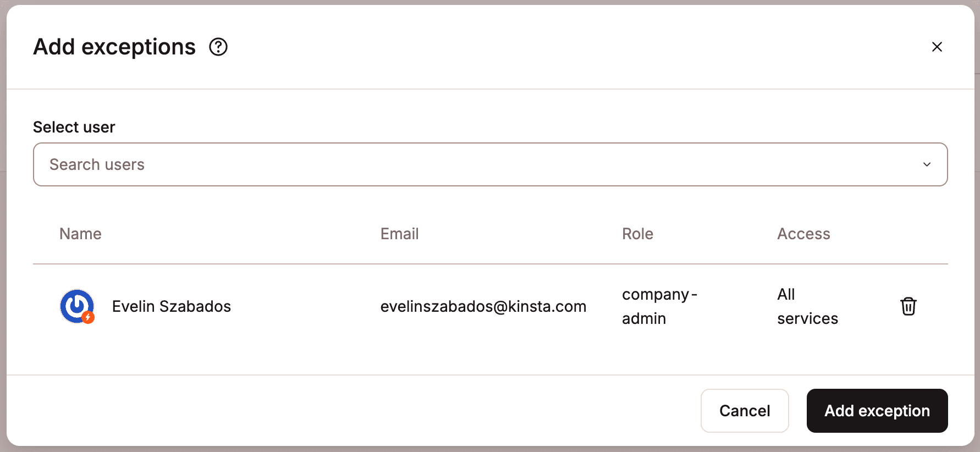Click the Select user label

(74, 127)
